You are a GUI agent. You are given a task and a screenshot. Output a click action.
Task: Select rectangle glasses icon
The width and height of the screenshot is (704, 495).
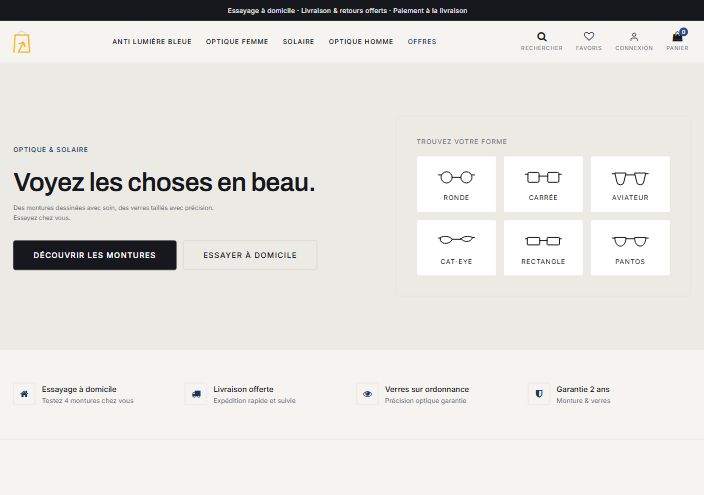[x=543, y=241]
